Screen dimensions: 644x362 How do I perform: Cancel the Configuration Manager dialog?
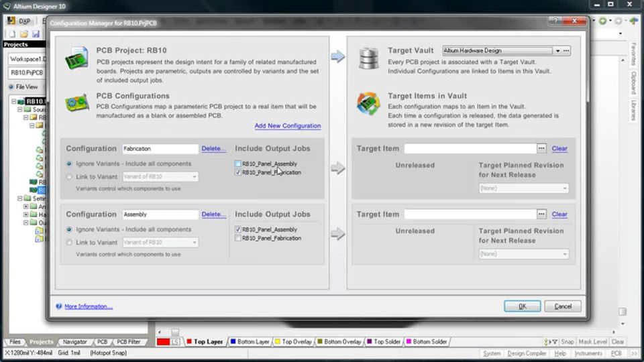tap(563, 306)
